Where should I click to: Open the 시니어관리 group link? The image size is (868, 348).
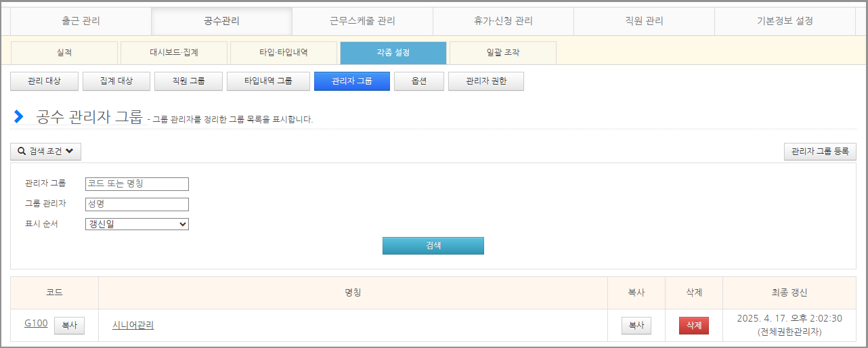(x=133, y=325)
